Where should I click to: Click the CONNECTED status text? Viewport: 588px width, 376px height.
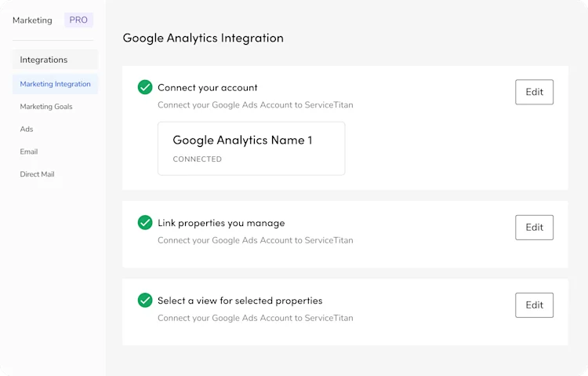pyautogui.click(x=198, y=159)
